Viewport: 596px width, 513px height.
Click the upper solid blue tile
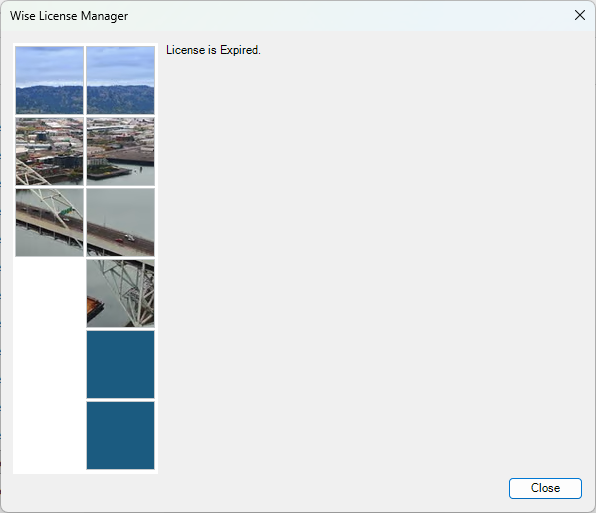120,364
